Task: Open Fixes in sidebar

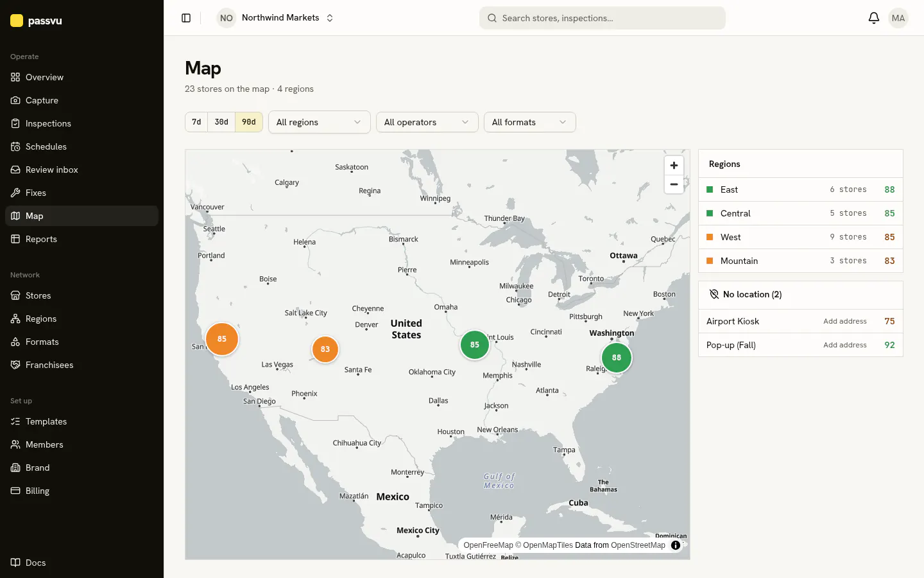Action: pos(81,193)
